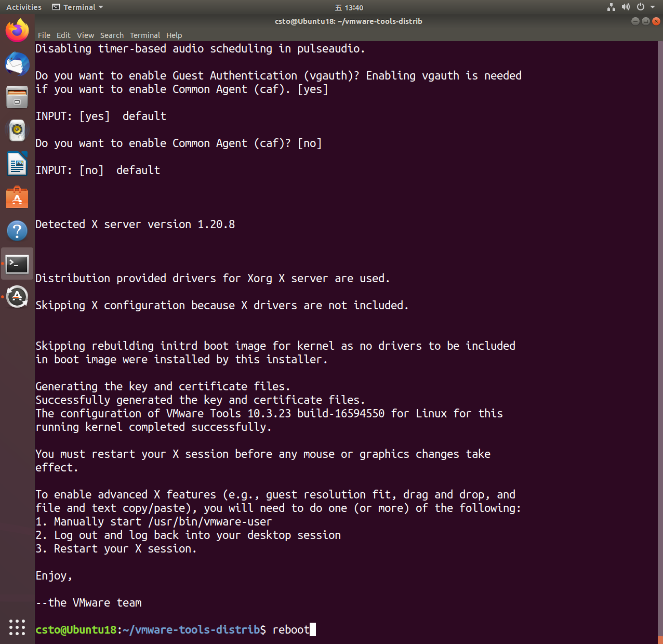Click the power icon in top bar
This screenshot has width=663, height=644.
[x=641, y=7]
